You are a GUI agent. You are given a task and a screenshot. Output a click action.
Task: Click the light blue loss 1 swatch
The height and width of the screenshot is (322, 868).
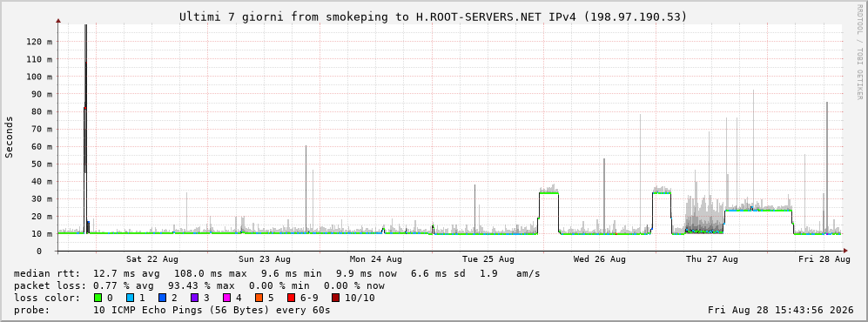[x=130, y=298]
